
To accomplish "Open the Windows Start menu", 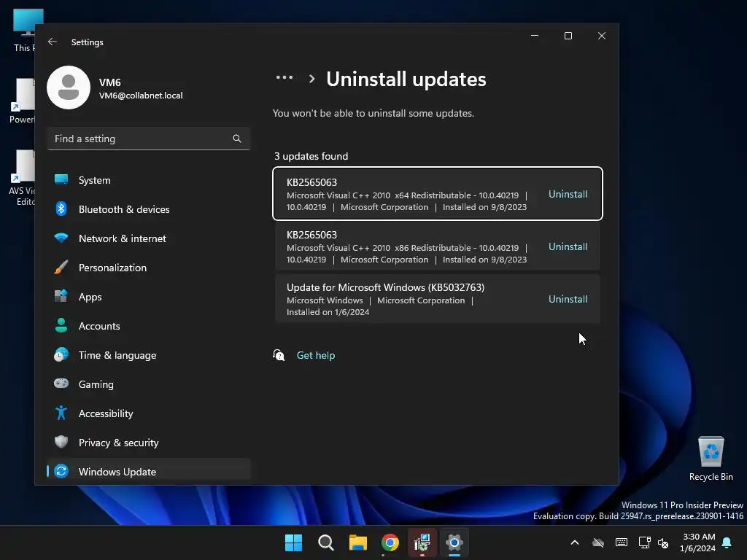I will [293, 542].
